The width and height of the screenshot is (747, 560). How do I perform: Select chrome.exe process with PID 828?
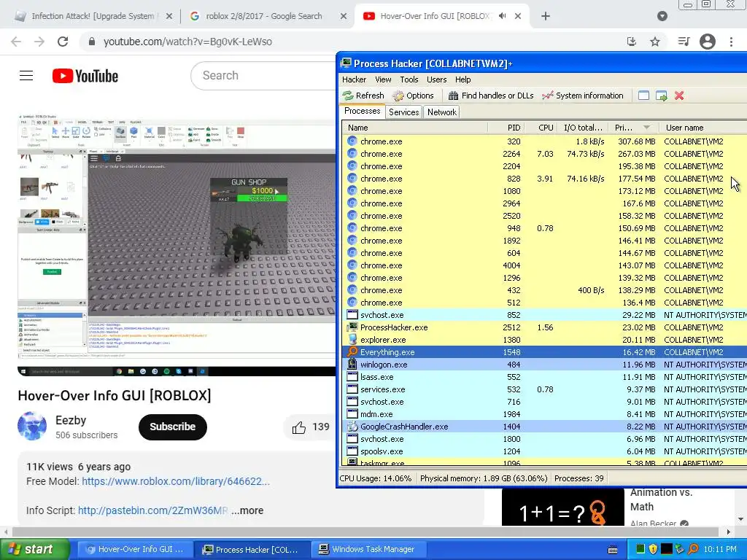point(544,179)
